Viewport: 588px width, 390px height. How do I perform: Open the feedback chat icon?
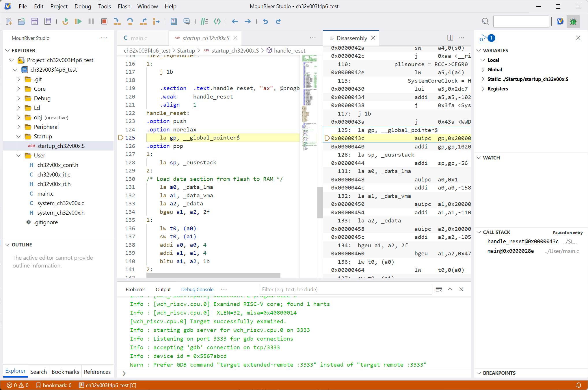pyautogui.click(x=187, y=21)
